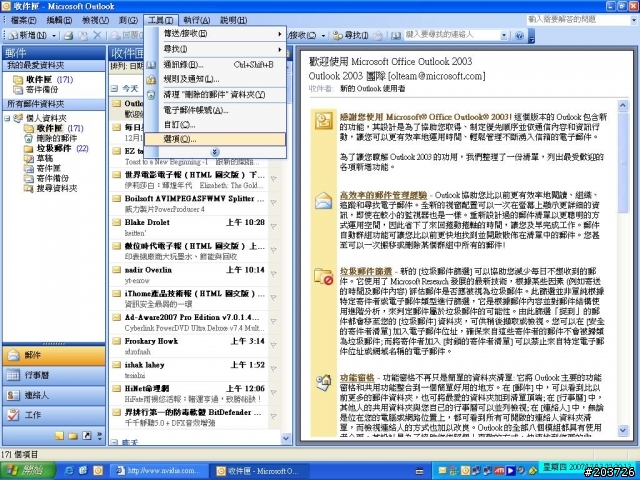The height and width of the screenshot is (480, 640).
Task: Click the New mail button in toolbar
Action: pyautogui.click(x=28, y=36)
